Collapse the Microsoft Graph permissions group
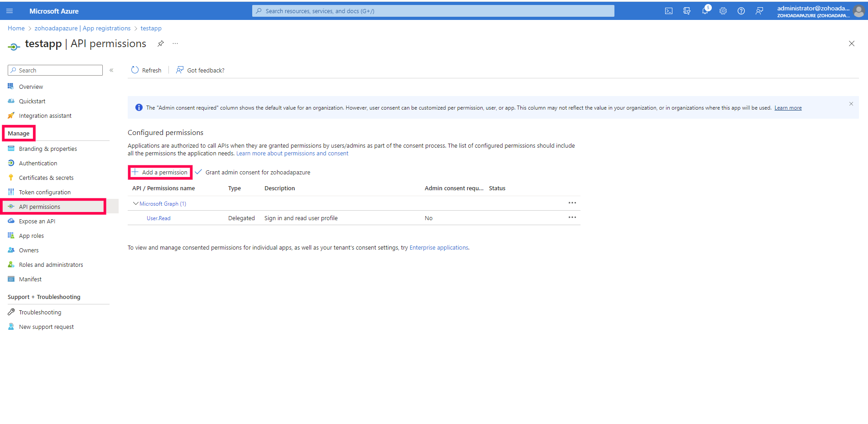Screen dimensions: 868x424 click(x=135, y=203)
